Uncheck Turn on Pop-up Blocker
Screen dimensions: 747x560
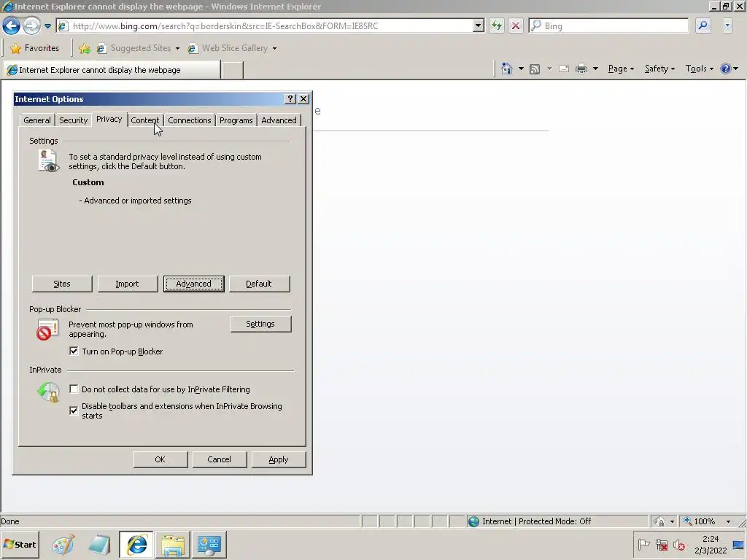pyautogui.click(x=74, y=351)
